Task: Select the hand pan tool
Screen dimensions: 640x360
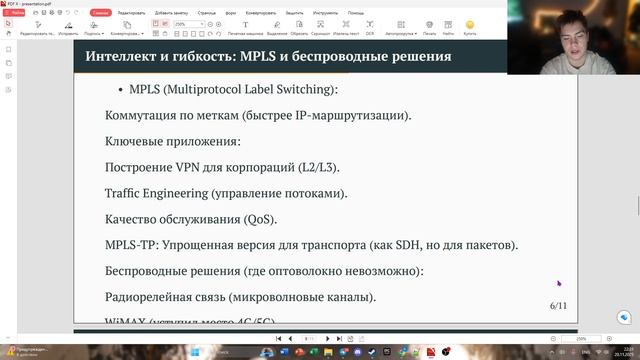Action: point(9,33)
